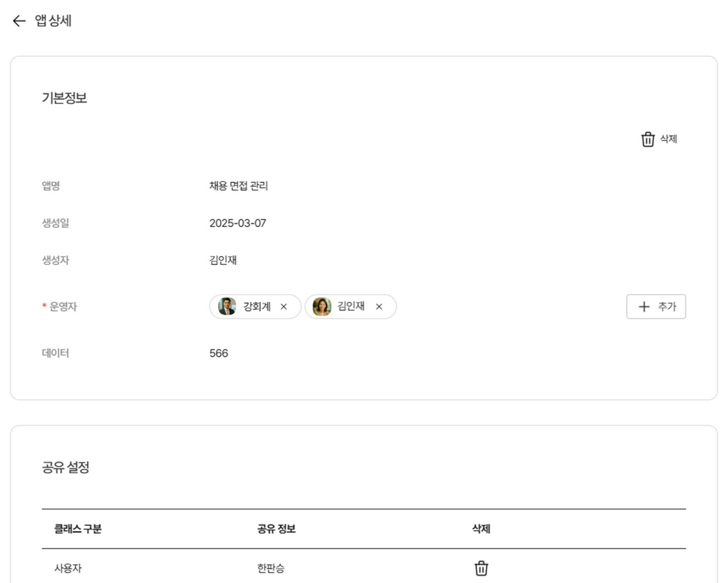This screenshot has height=583, width=728.
Task: Click the data count 566
Action: 219,353
